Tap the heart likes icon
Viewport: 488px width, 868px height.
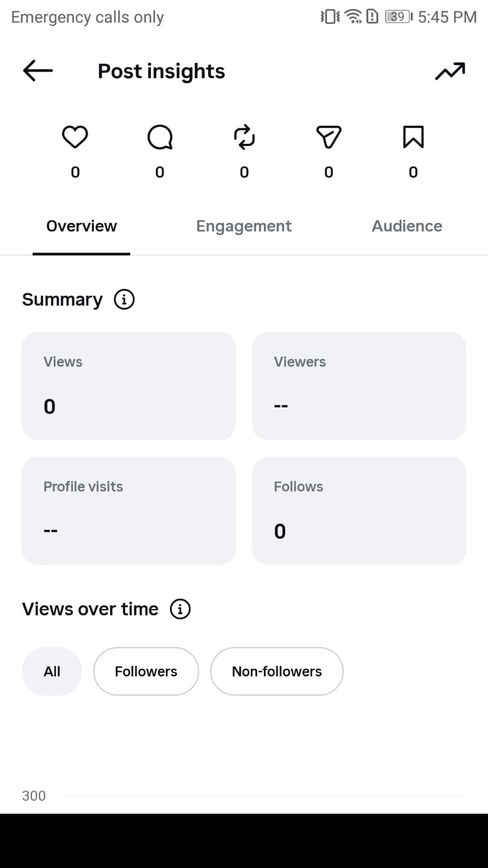pyautogui.click(x=75, y=137)
